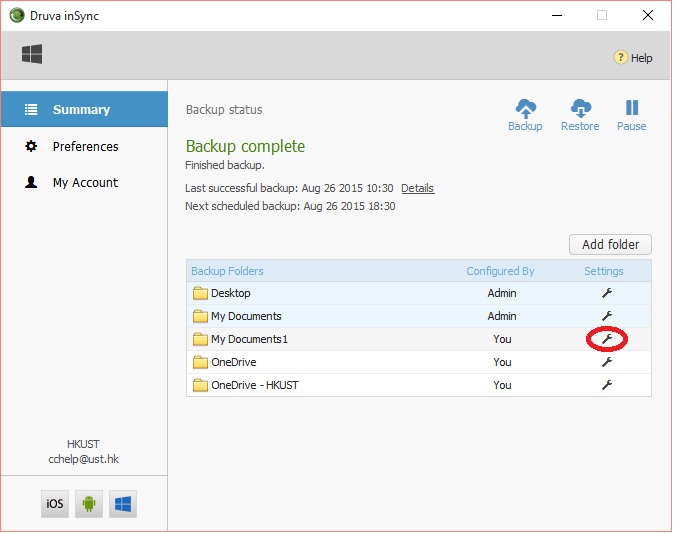
Task: Click the iOS app button
Action: click(55, 504)
